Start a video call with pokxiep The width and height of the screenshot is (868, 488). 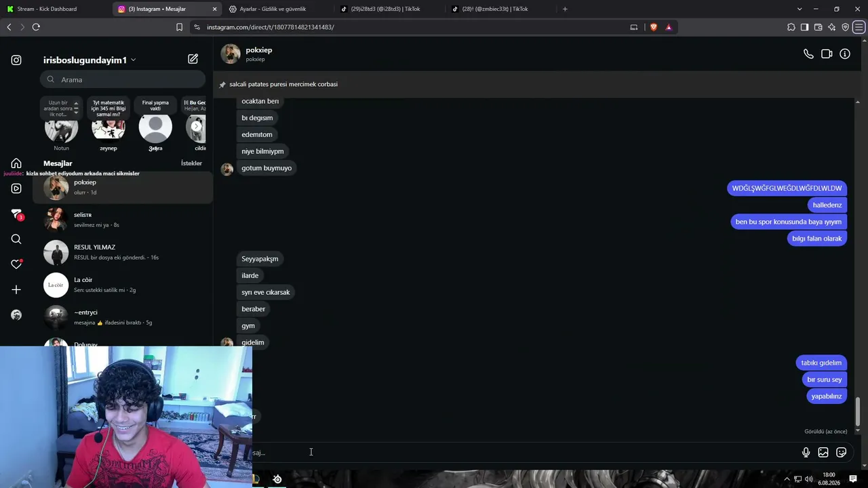pyautogui.click(x=827, y=54)
